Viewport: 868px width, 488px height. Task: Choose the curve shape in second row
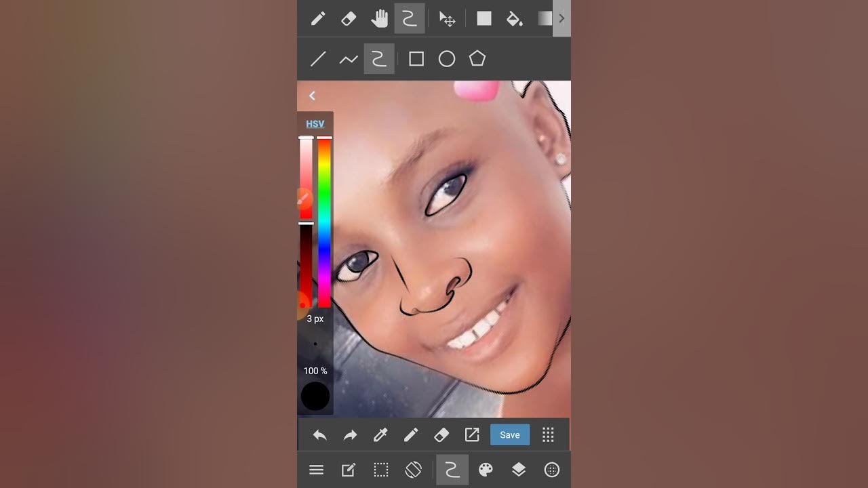click(x=379, y=59)
